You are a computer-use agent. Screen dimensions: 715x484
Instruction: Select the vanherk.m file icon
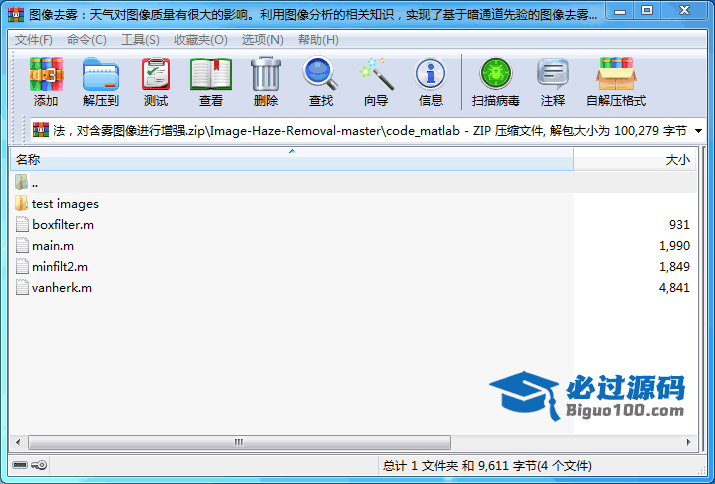click(x=22, y=287)
